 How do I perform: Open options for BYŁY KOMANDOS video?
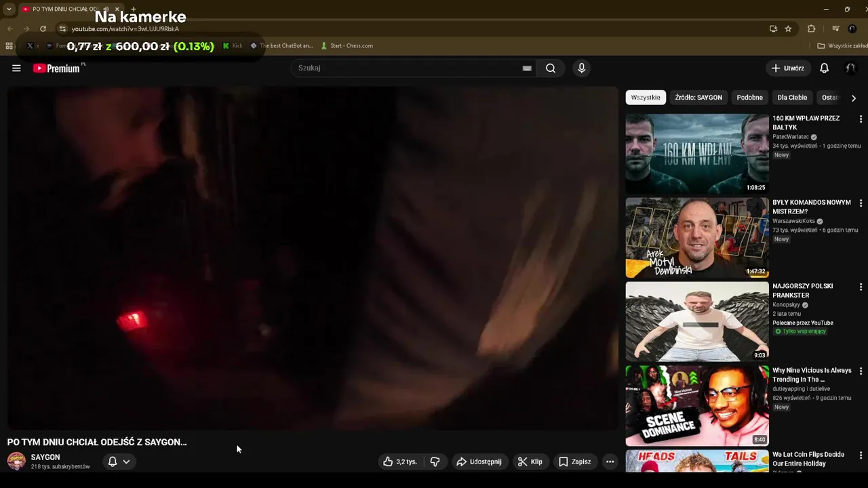tap(861, 203)
